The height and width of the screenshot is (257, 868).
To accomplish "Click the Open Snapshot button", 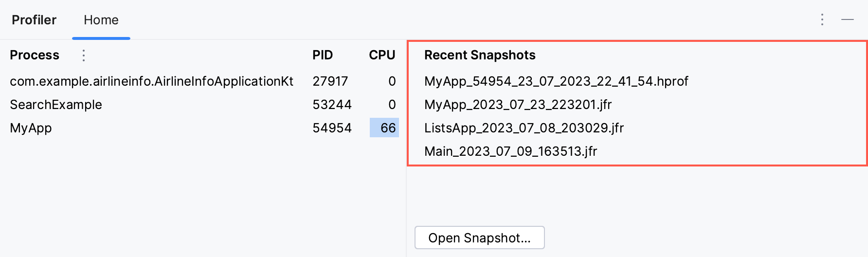I will coord(479,238).
